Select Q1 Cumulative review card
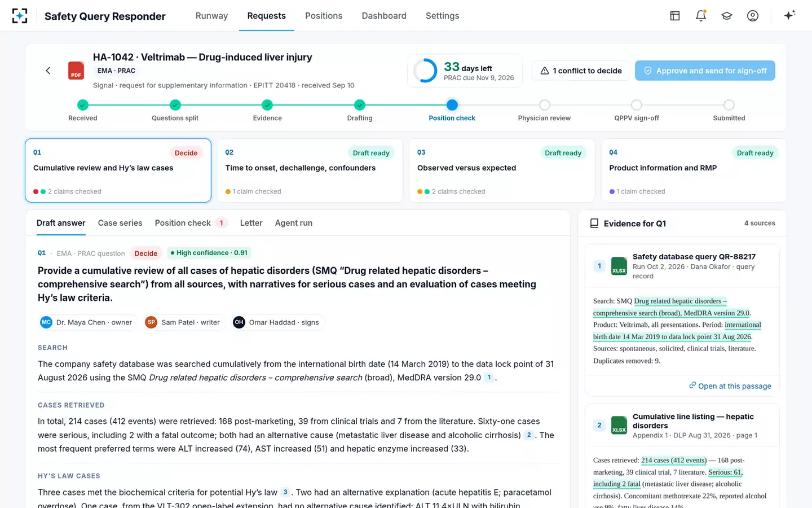This screenshot has width=812, height=508. tap(118, 170)
